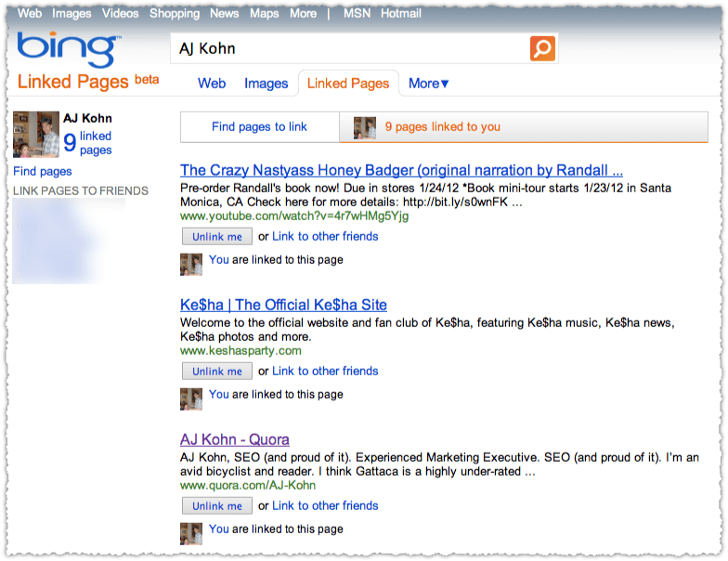Open Web in top navigation bar
This screenshot has height=561, width=728.
click(30, 13)
